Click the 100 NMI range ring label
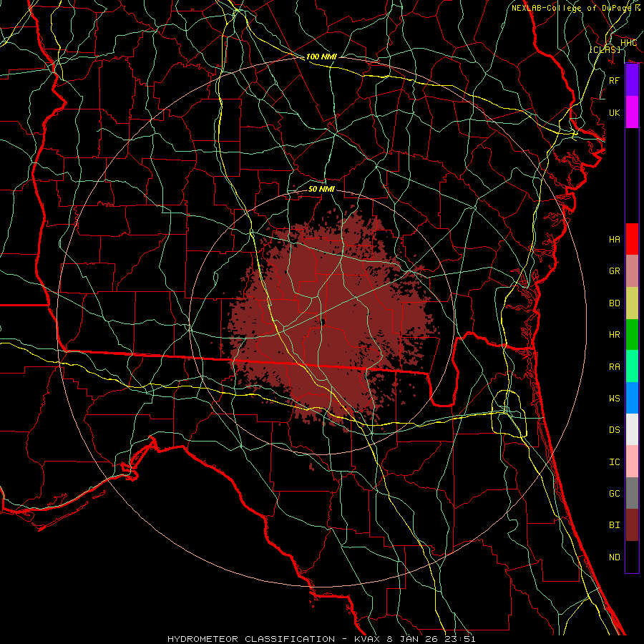Viewport: 644px width, 644px height. (x=321, y=57)
